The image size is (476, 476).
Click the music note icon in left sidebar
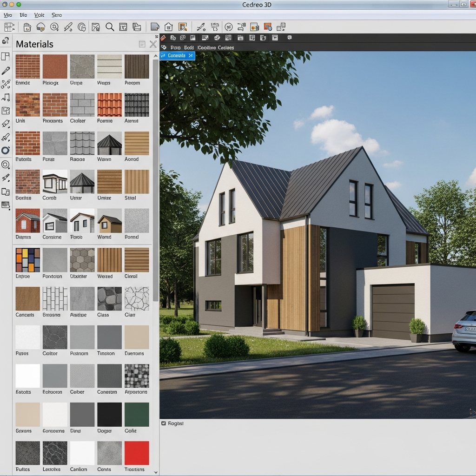(6, 97)
